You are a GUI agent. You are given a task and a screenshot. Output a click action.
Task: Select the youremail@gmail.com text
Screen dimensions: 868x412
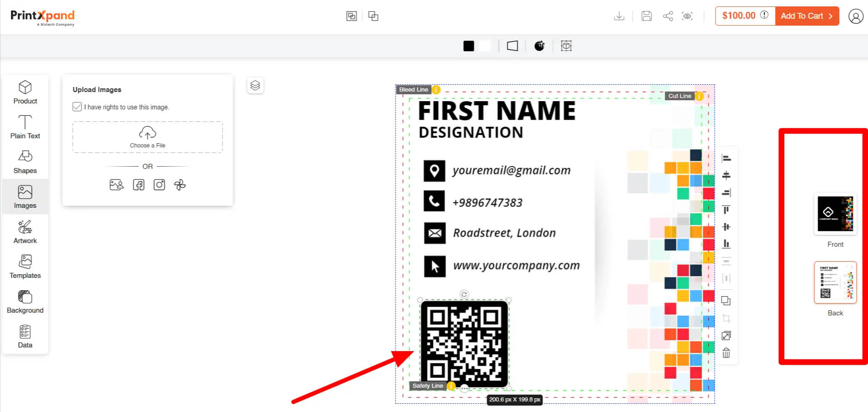pos(511,170)
